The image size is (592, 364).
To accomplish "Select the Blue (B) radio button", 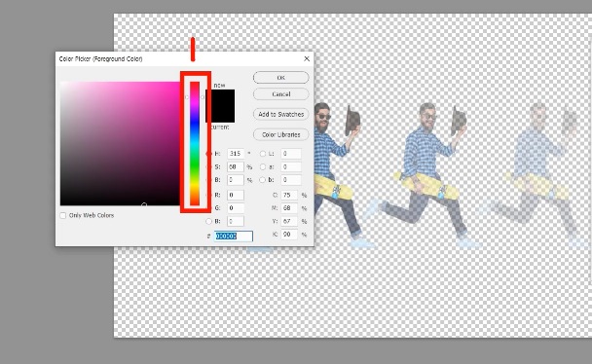I will [208, 222].
